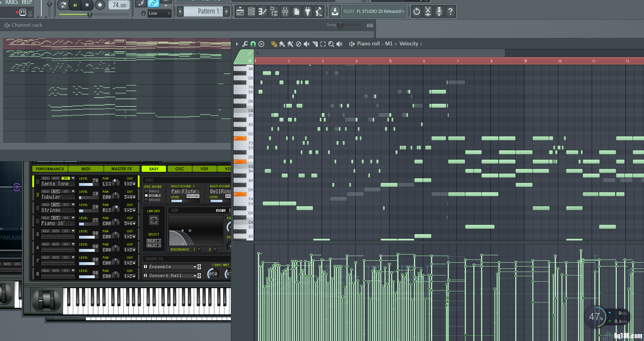Open the Concert Hall insert FX dropdown
The height and width of the screenshot is (341, 644).
tap(172, 276)
